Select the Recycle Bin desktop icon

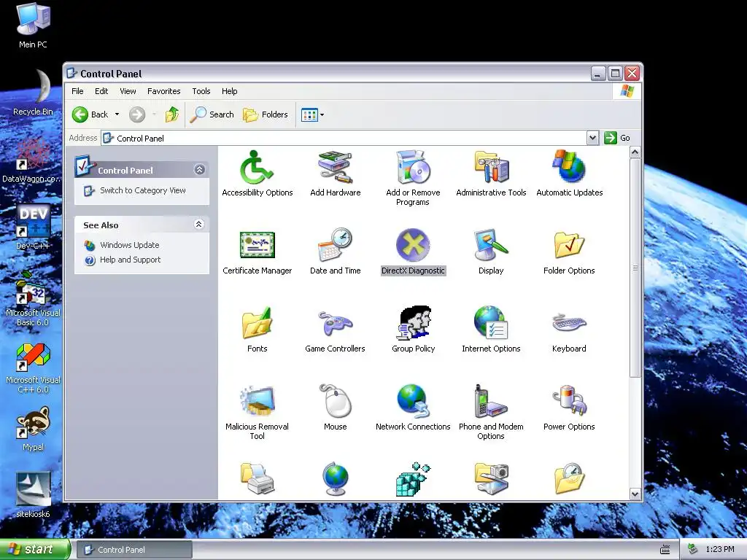coord(33,93)
